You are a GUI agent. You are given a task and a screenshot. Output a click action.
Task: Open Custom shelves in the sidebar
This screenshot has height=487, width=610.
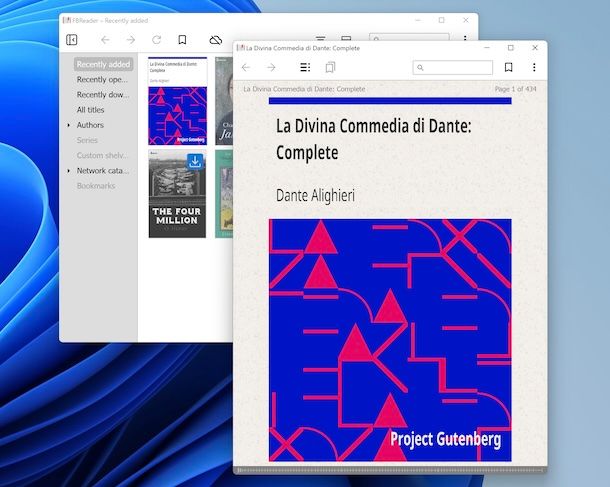click(102, 155)
